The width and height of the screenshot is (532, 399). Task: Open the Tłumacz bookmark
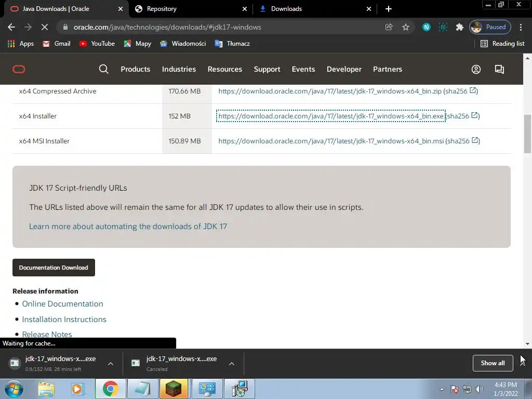232,44
